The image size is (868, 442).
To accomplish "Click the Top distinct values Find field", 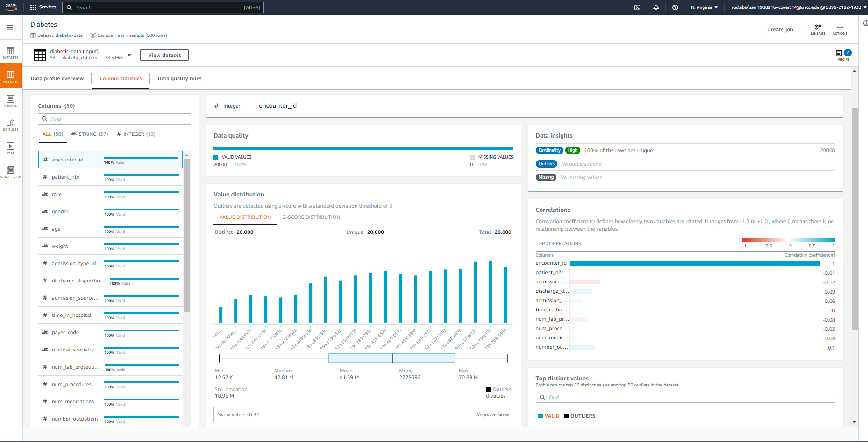I will [x=685, y=397].
